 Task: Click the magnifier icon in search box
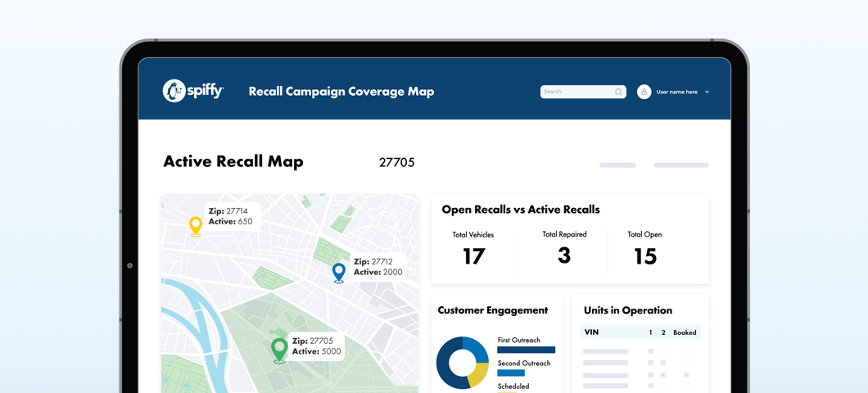pyautogui.click(x=618, y=92)
